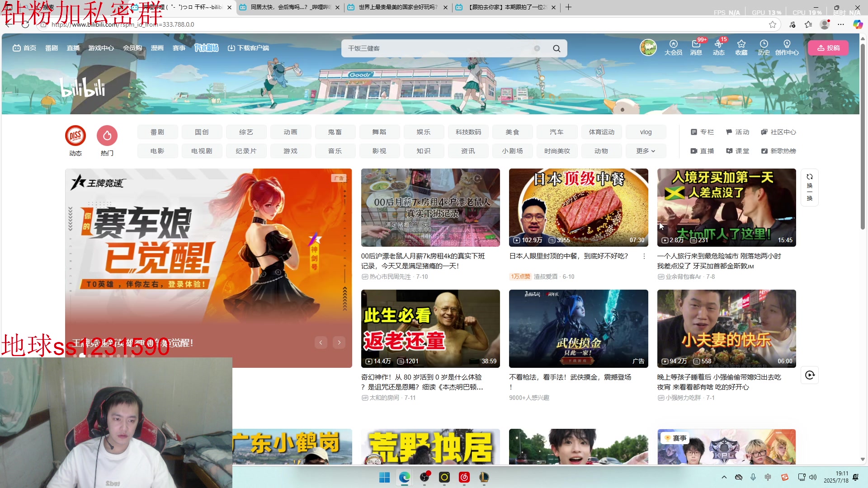
Task: Select the 番剧 navigation item
Action: [x=51, y=48]
